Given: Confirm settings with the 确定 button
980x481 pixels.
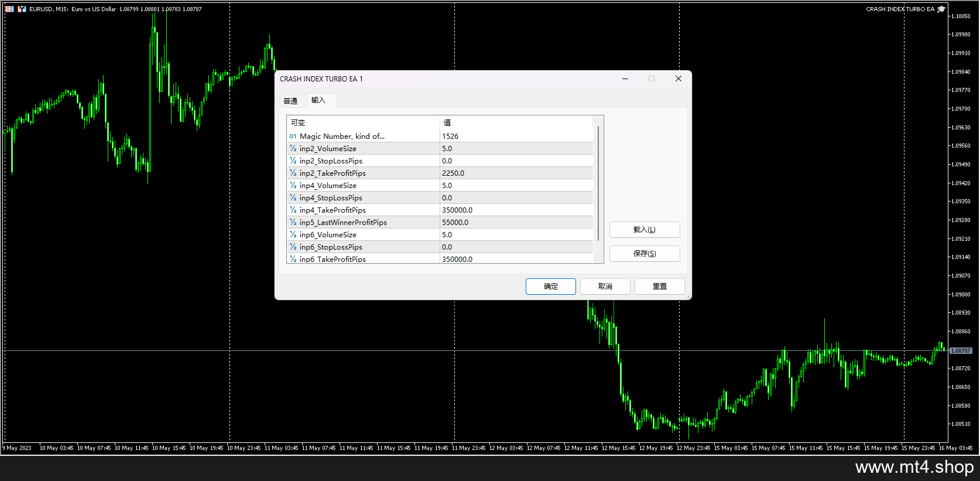Looking at the screenshot, I should 551,286.
